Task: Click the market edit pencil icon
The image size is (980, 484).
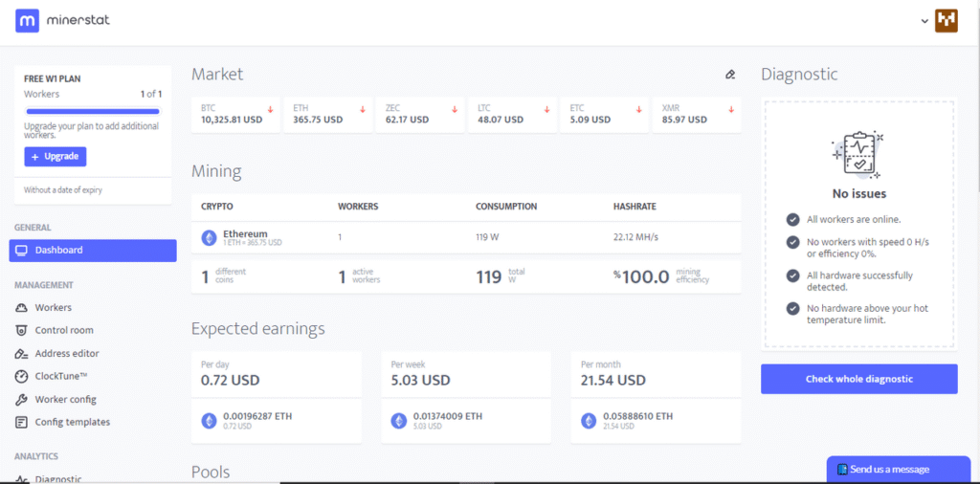Action: pos(730,75)
